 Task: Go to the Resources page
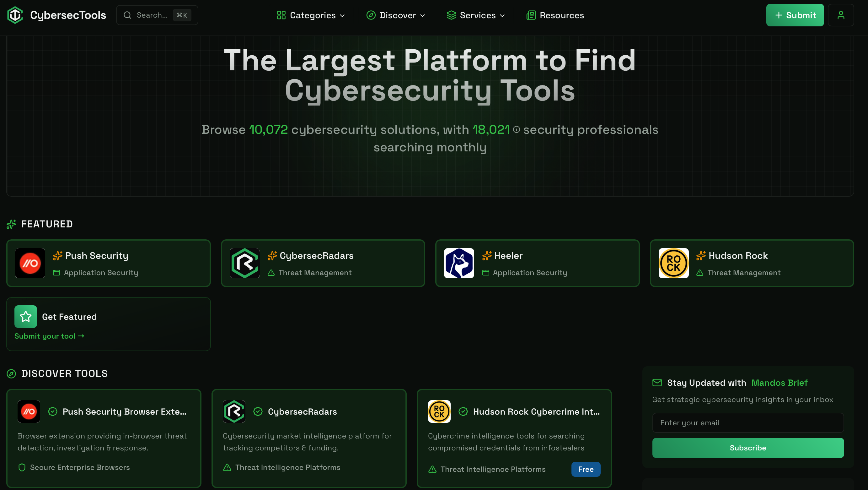[555, 15]
